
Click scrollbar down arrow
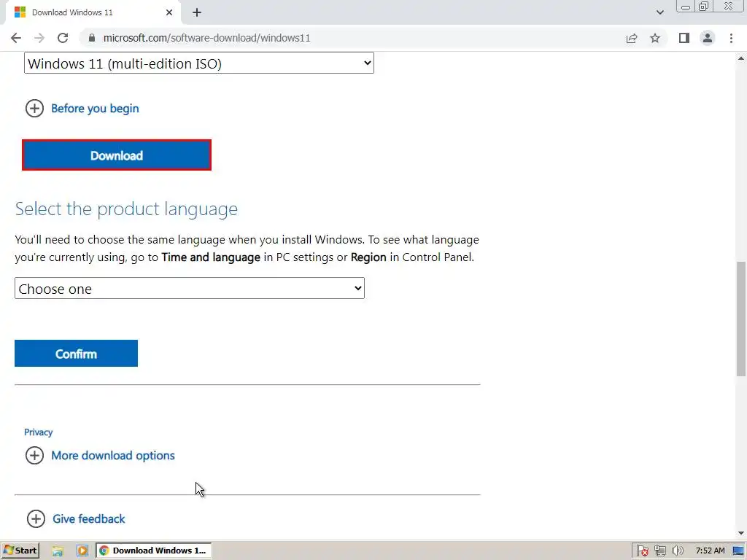tap(741, 533)
